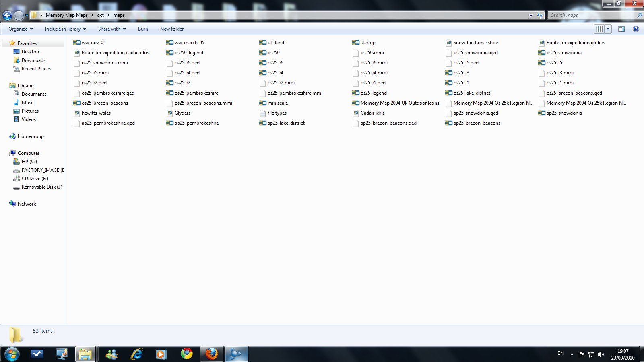Click the Back navigation arrow button
Viewport: 644px width, 362px height.
(x=7, y=15)
